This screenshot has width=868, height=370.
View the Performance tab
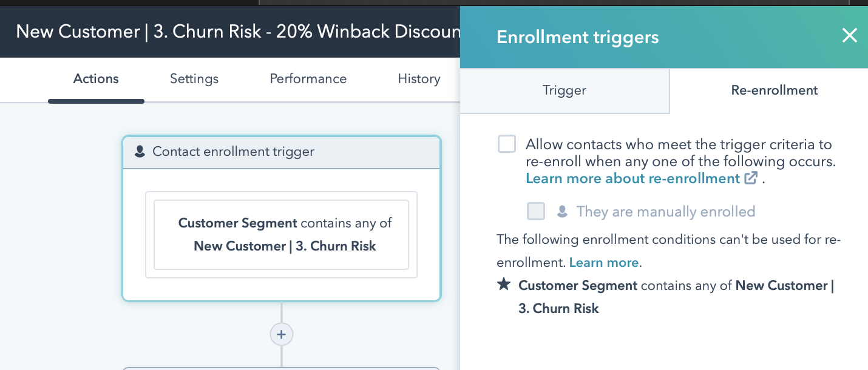(308, 79)
